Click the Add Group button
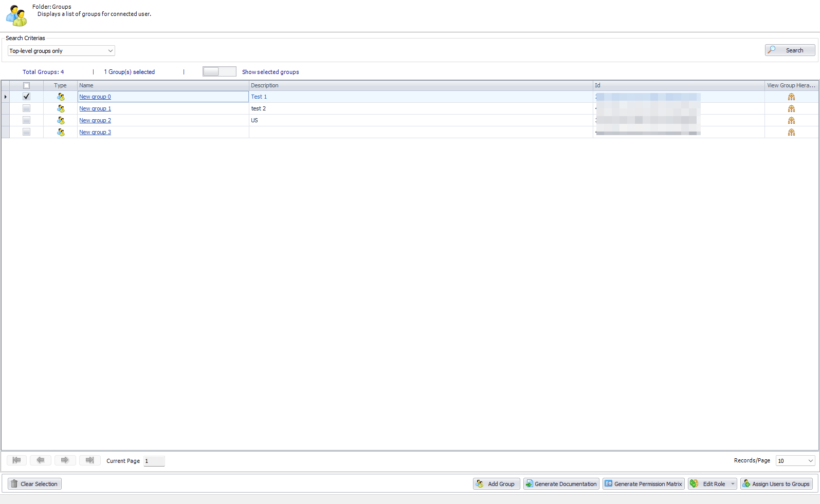 [x=497, y=484]
